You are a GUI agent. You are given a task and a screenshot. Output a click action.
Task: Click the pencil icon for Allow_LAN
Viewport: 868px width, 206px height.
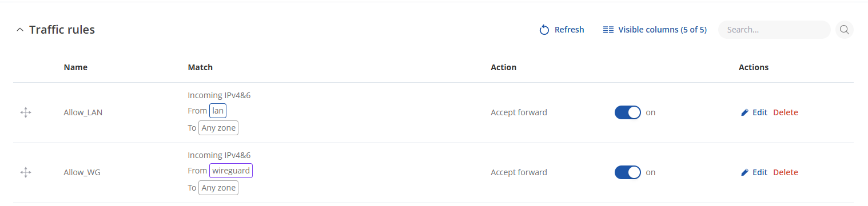[x=744, y=112]
